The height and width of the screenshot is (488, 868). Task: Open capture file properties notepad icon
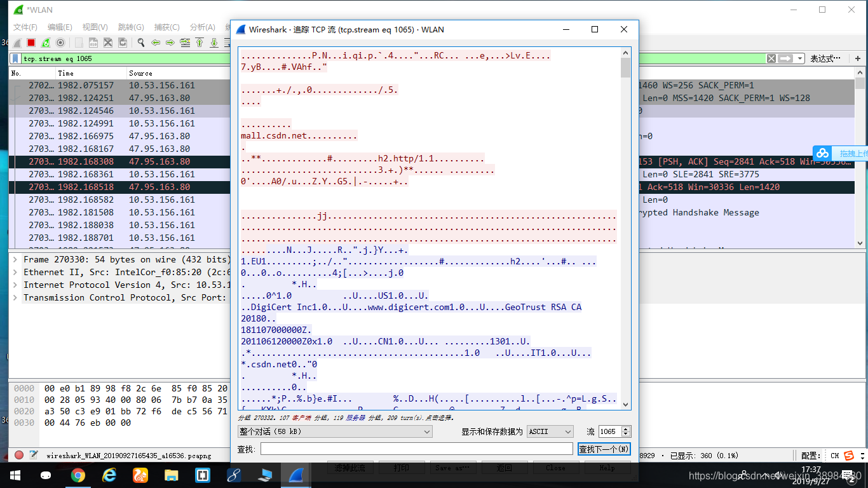pos(33,455)
